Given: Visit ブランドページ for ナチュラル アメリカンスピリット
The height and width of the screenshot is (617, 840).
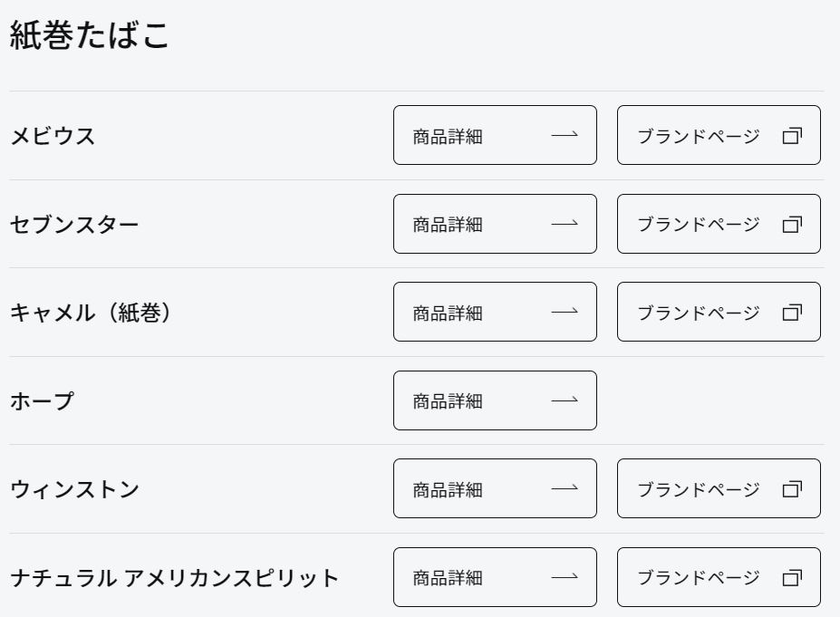Looking at the screenshot, I should pos(719,577).
